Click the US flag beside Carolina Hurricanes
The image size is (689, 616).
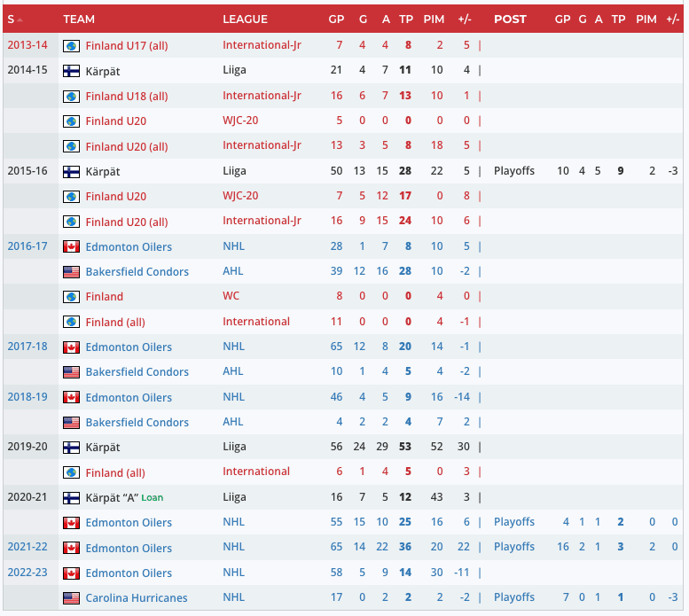pyautogui.click(x=72, y=598)
